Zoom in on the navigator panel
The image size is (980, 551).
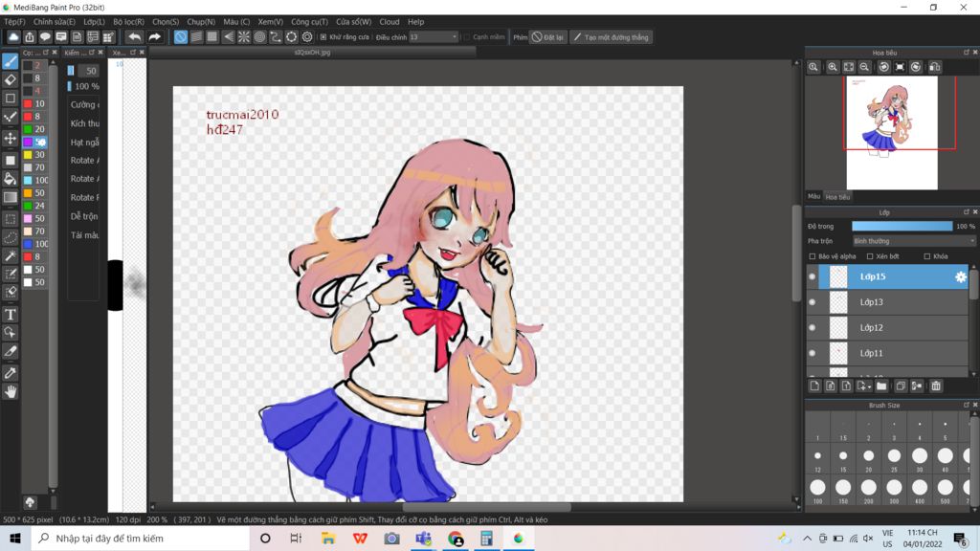pos(833,67)
